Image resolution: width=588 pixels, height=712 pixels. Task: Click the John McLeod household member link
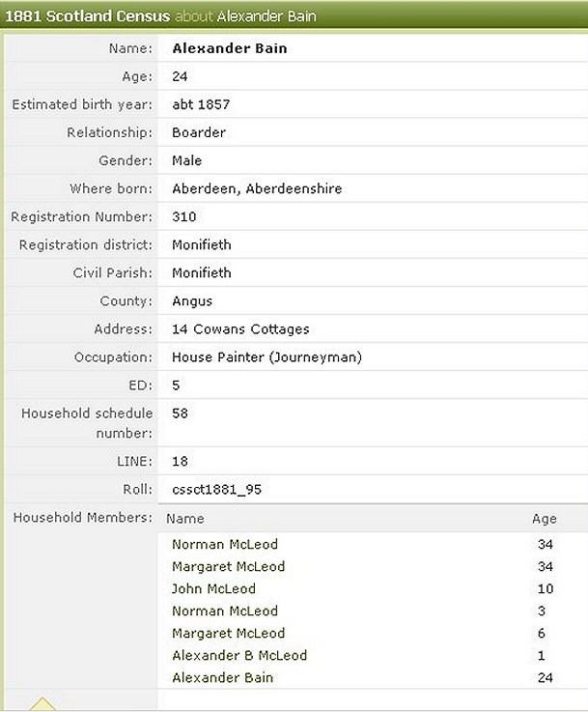pyautogui.click(x=213, y=588)
